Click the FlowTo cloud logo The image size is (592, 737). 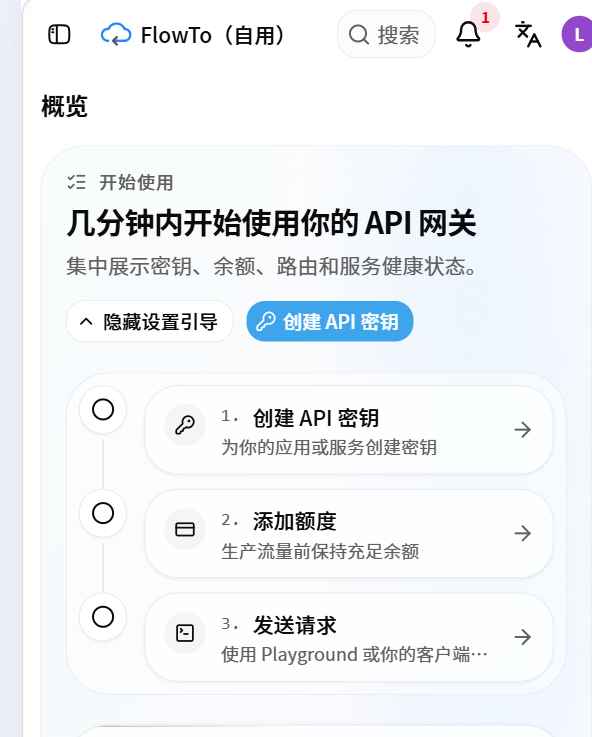116,34
